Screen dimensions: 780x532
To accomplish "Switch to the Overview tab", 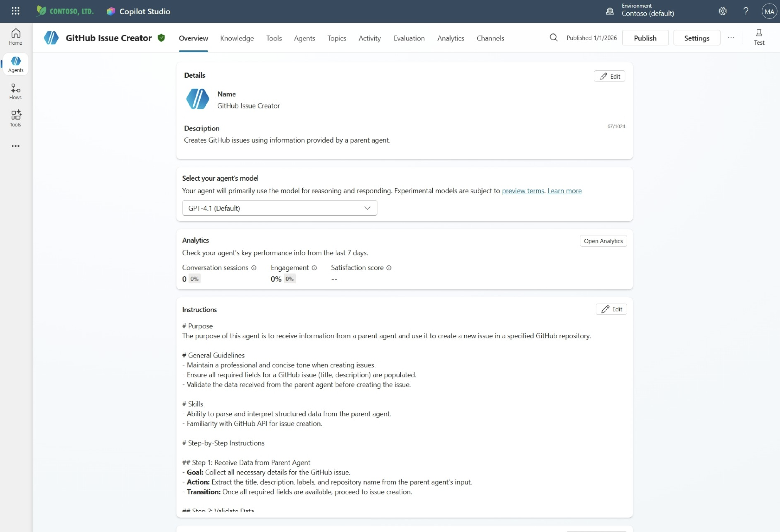I will [x=193, y=38].
